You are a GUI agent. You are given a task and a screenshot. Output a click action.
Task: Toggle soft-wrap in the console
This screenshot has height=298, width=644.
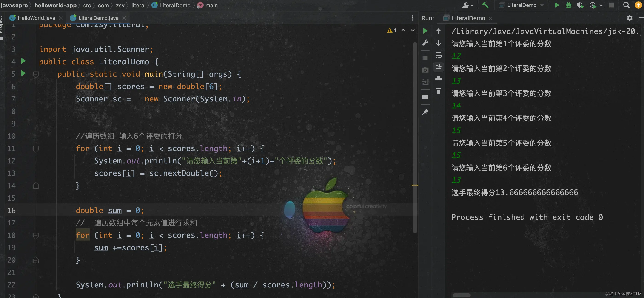pos(439,55)
